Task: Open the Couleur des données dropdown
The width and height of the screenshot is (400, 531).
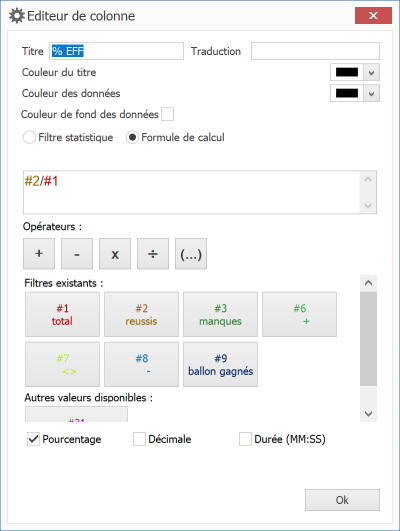Action: (371, 93)
